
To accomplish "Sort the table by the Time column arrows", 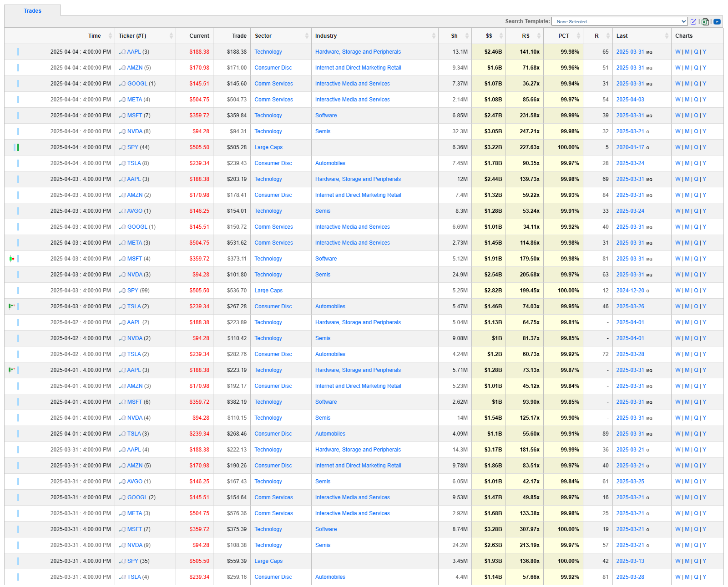I will 110,36.
